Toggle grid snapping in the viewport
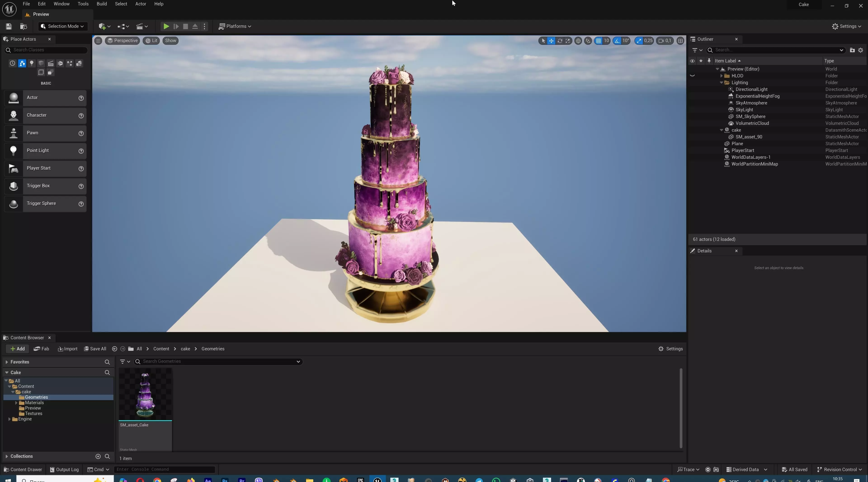The height and width of the screenshot is (482, 868). tap(598, 41)
